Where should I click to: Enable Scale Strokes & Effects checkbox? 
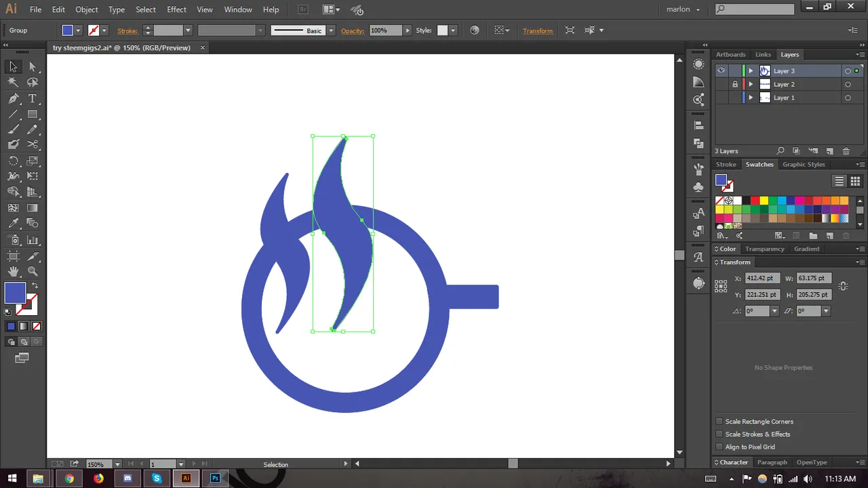(x=719, y=434)
